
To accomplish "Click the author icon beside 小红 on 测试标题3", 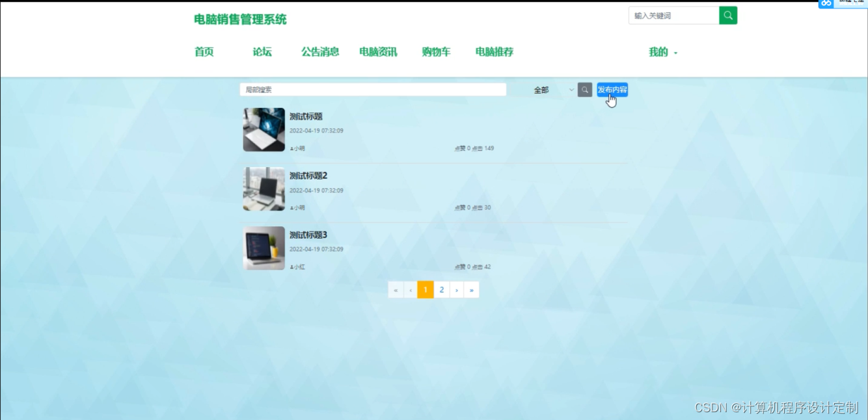I will point(291,267).
